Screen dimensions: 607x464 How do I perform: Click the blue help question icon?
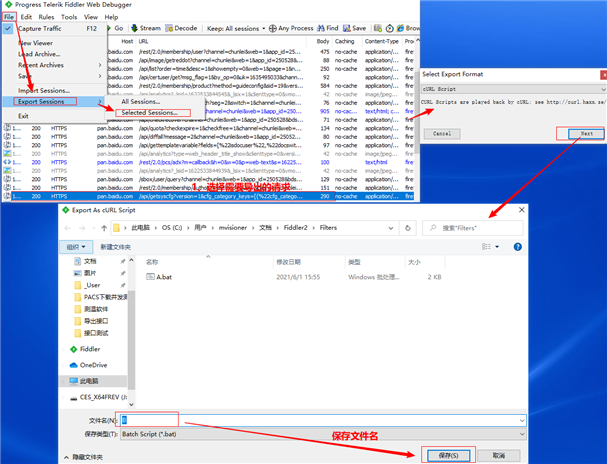[x=517, y=247]
